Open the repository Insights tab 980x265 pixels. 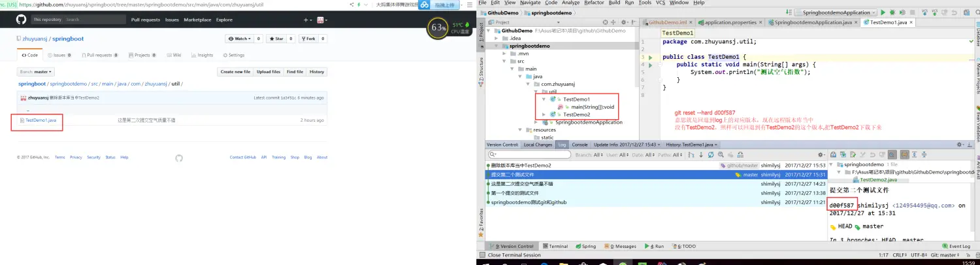point(203,56)
